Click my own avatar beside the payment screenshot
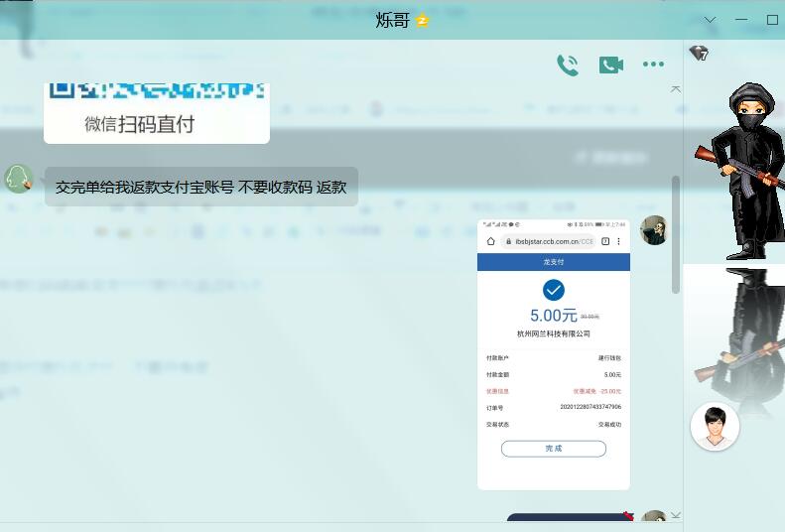 [x=654, y=230]
